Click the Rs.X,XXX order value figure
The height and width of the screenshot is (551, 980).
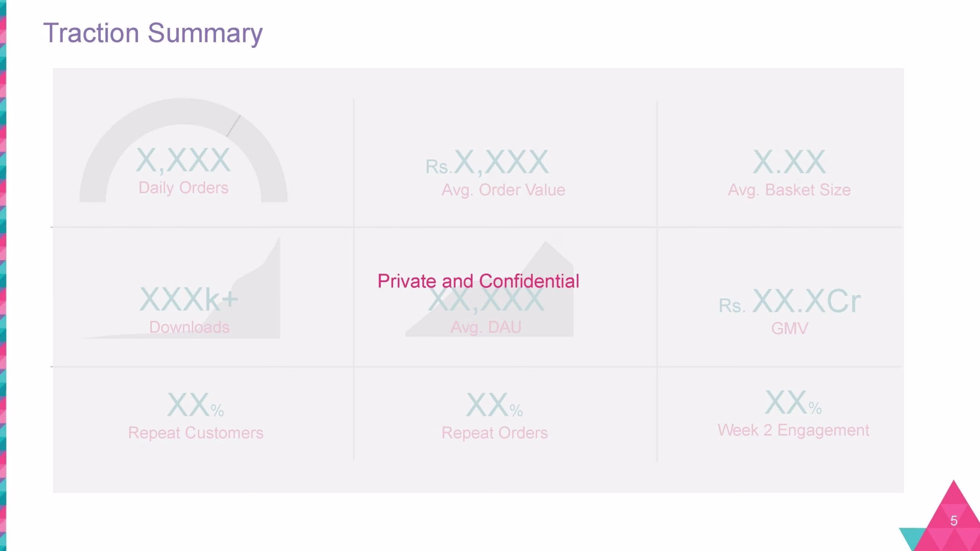coord(487,163)
